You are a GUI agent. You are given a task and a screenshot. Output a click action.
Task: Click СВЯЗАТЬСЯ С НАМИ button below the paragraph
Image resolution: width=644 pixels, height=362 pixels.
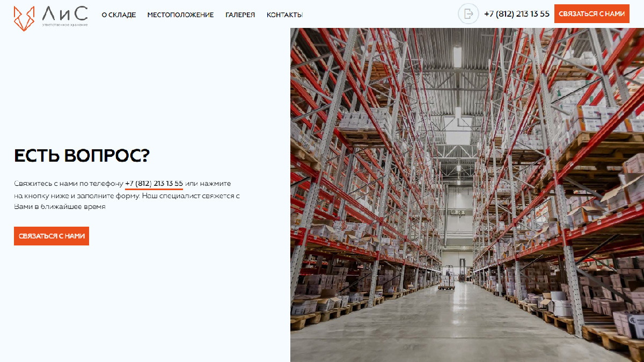click(52, 236)
